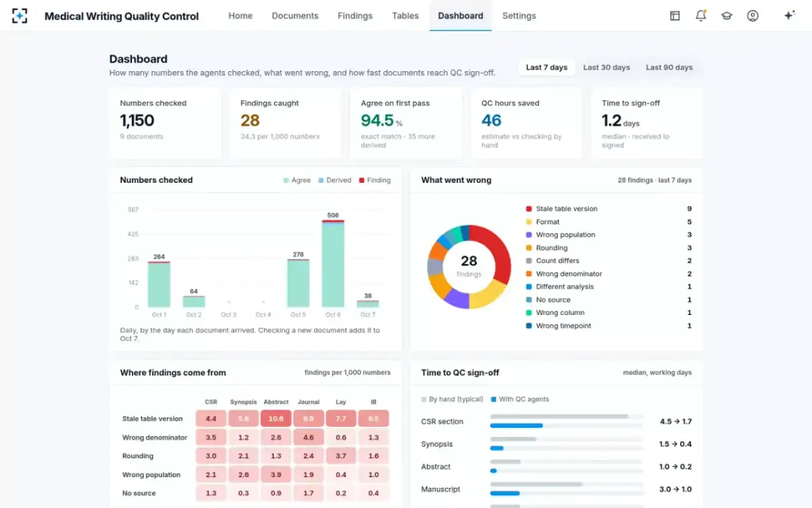
Task: Click Stale table version CSR cell 4.4
Action: (x=211, y=419)
